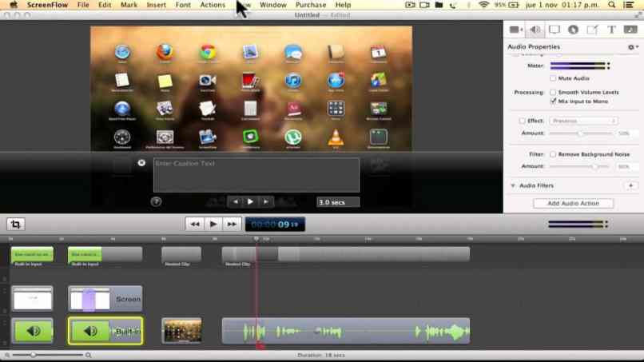Select the Screen Recording properties icon

pyautogui.click(x=554, y=30)
